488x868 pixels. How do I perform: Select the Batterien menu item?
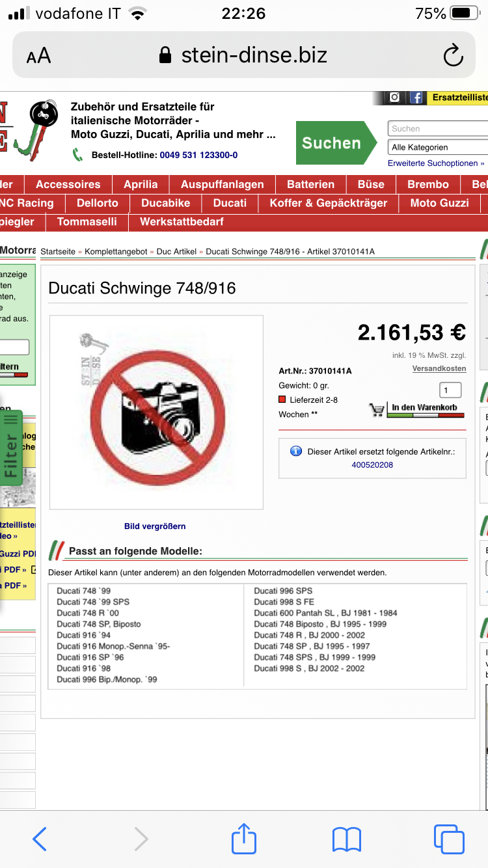(311, 184)
